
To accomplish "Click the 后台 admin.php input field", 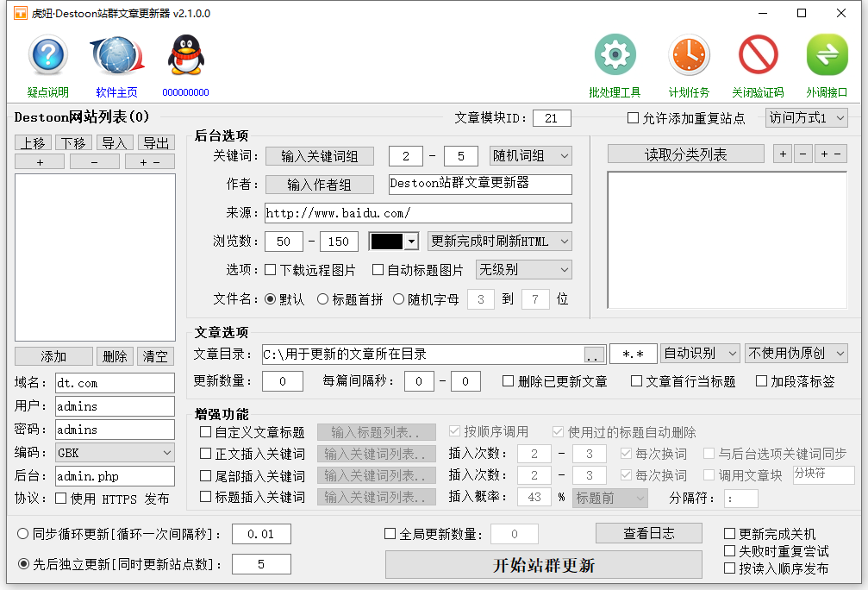I will point(116,476).
